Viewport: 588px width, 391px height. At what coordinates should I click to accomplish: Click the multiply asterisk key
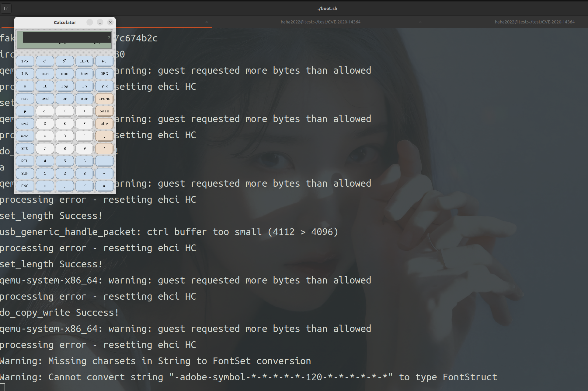click(104, 149)
